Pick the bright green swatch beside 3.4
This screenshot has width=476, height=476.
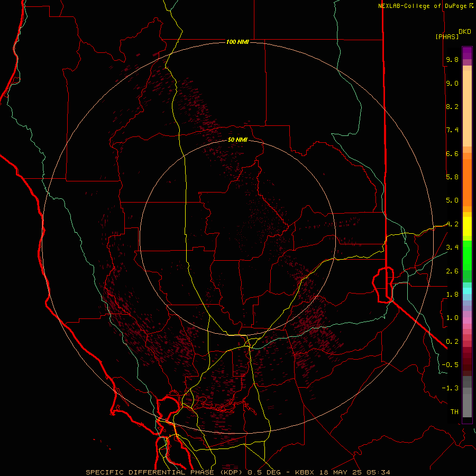[467, 255]
